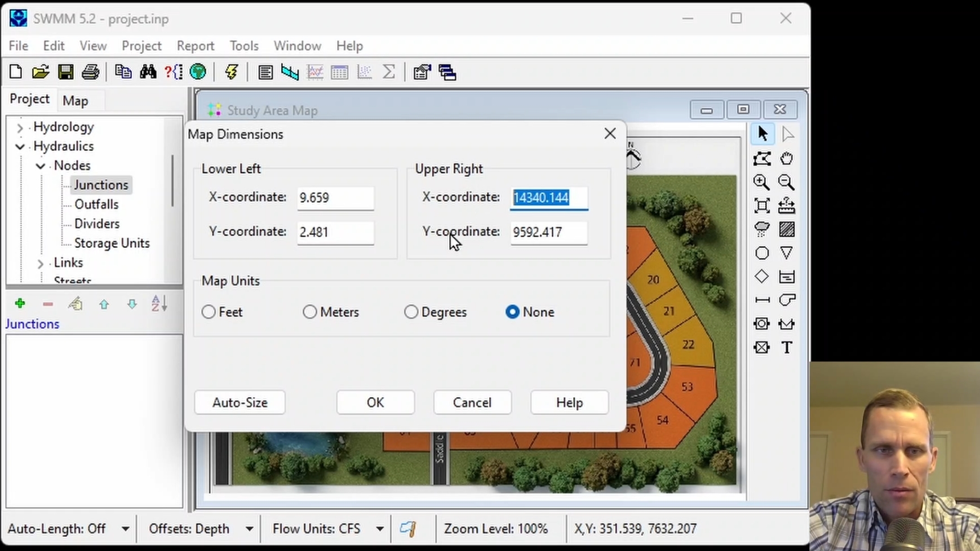Select the Zoom Out map tool

[787, 182]
